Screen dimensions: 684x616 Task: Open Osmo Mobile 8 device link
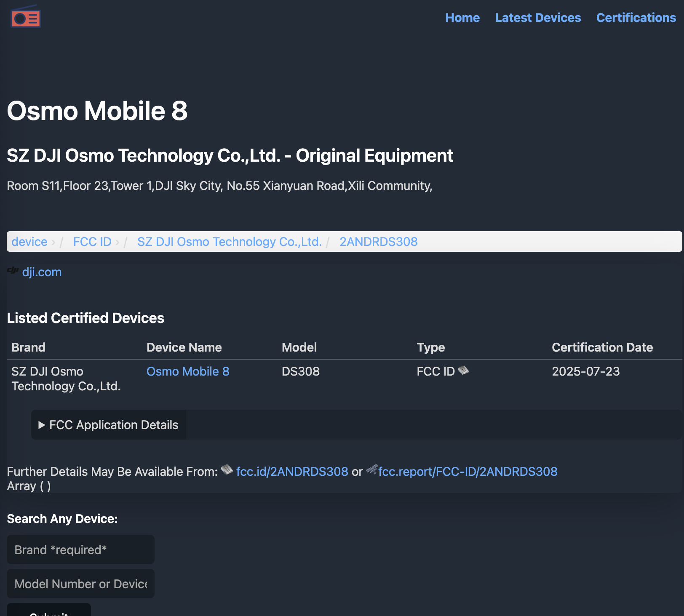pyautogui.click(x=188, y=371)
